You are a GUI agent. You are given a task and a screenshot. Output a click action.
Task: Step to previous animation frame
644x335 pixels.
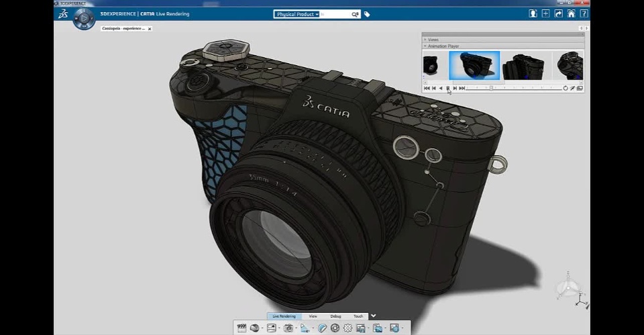point(434,88)
